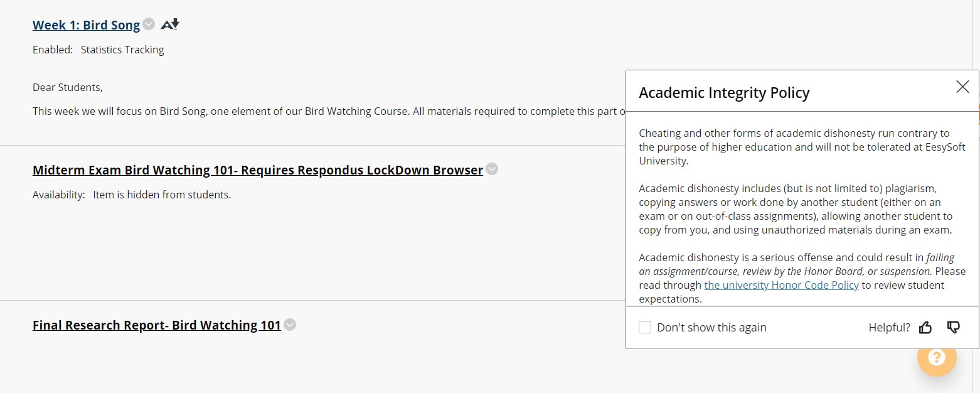Click the "Helpful?" feedback label

point(889,327)
